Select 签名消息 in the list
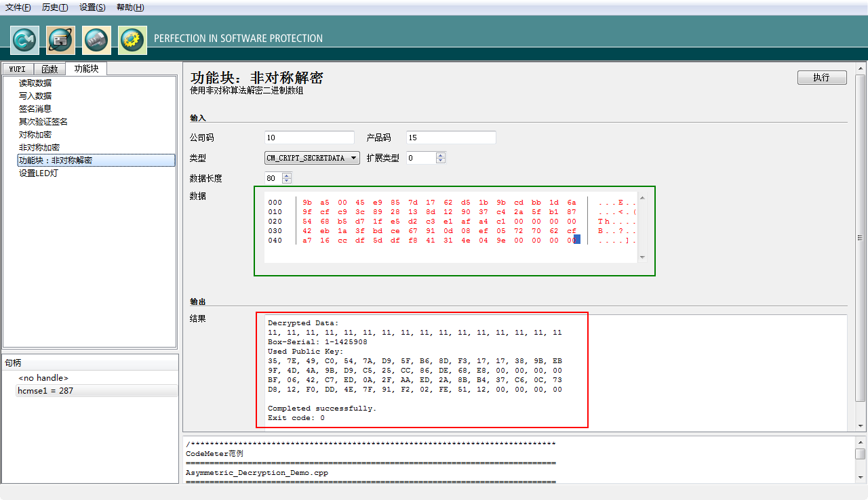This screenshot has width=868, height=500. tap(35, 108)
